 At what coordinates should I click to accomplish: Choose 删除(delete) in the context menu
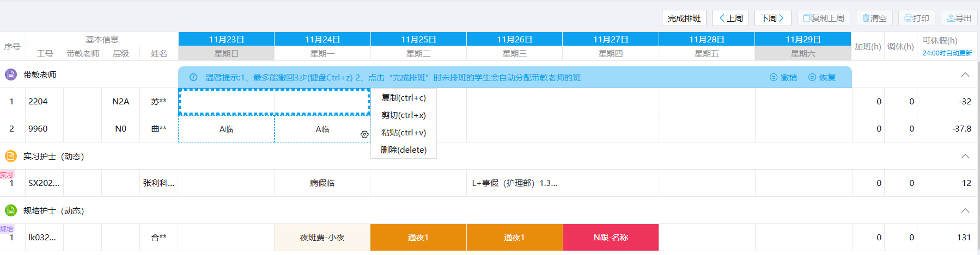(x=404, y=150)
